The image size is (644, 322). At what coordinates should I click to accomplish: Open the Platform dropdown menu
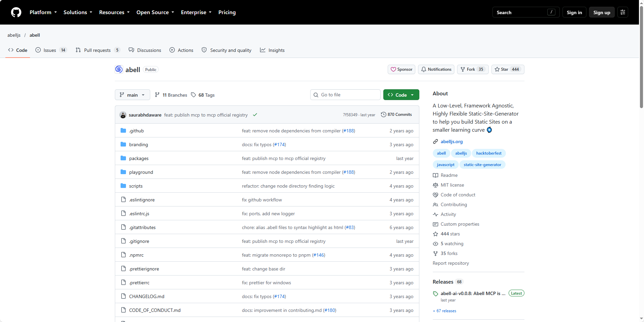click(43, 12)
